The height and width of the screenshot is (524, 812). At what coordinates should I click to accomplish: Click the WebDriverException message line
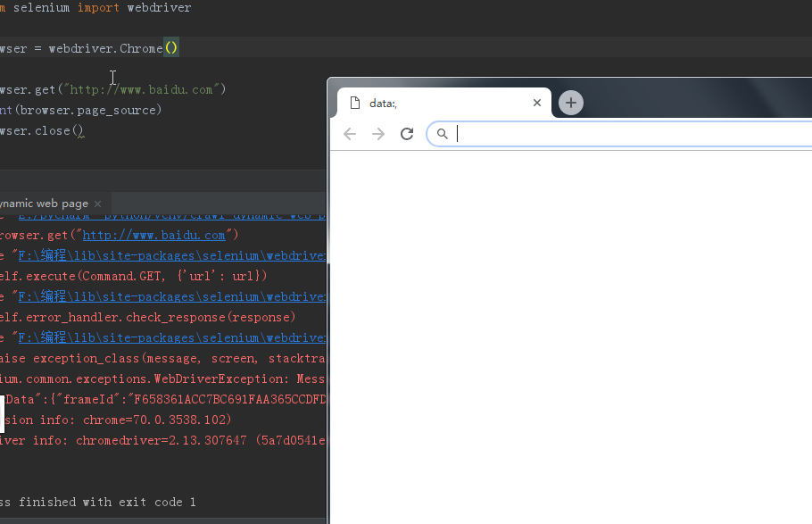pos(162,378)
